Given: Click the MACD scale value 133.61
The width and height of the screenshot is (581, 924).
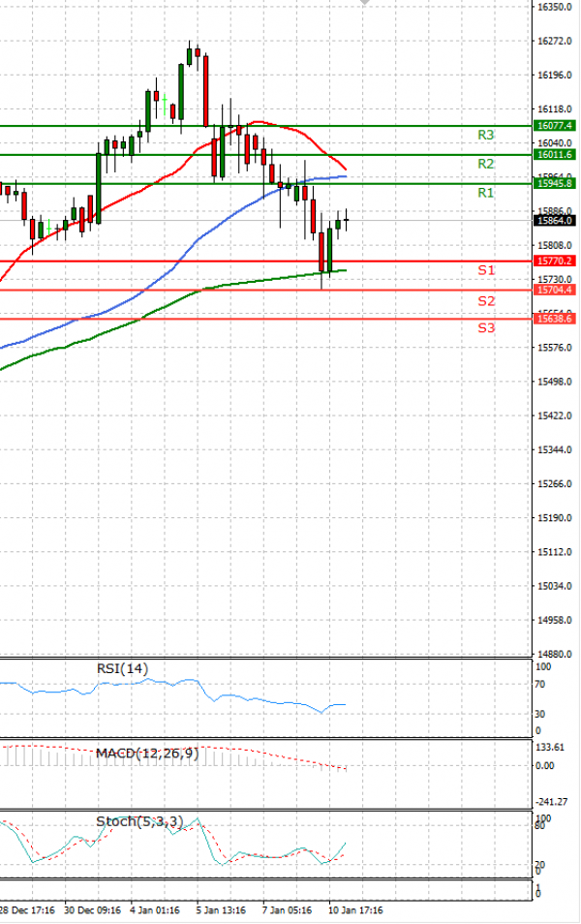Looking at the screenshot, I should click(x=550, y=747).
